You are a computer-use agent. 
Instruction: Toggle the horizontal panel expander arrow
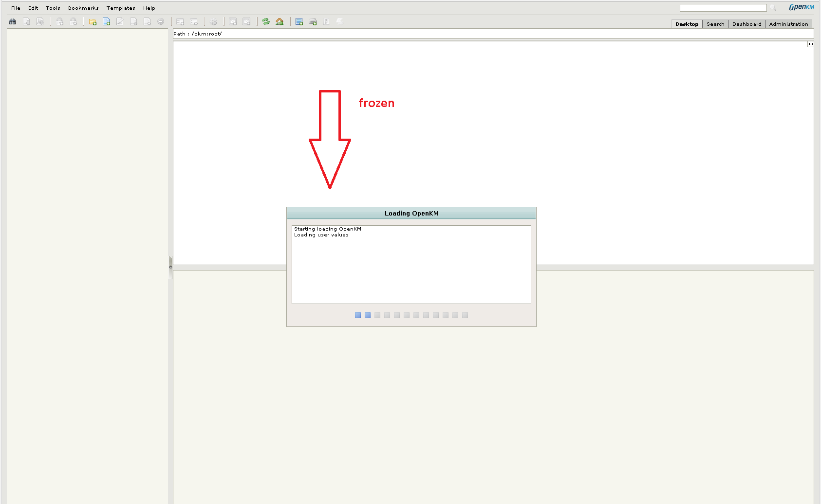click(x=810, y=44)
